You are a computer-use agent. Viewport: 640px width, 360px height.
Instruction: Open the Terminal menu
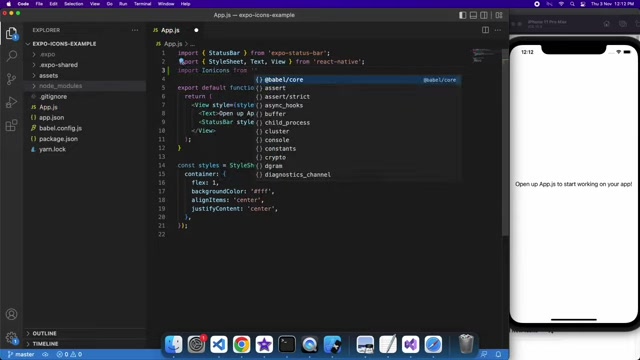142,4
